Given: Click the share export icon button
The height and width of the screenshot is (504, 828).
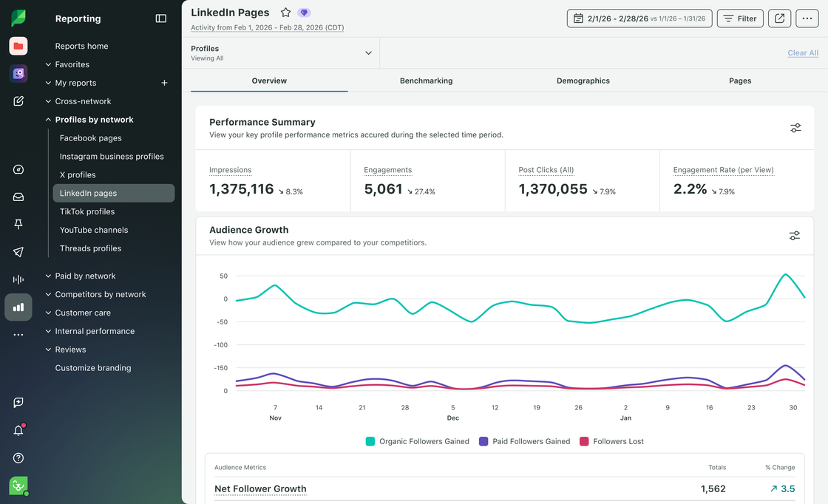Looking at the screenshot, I should pos(779,18).
